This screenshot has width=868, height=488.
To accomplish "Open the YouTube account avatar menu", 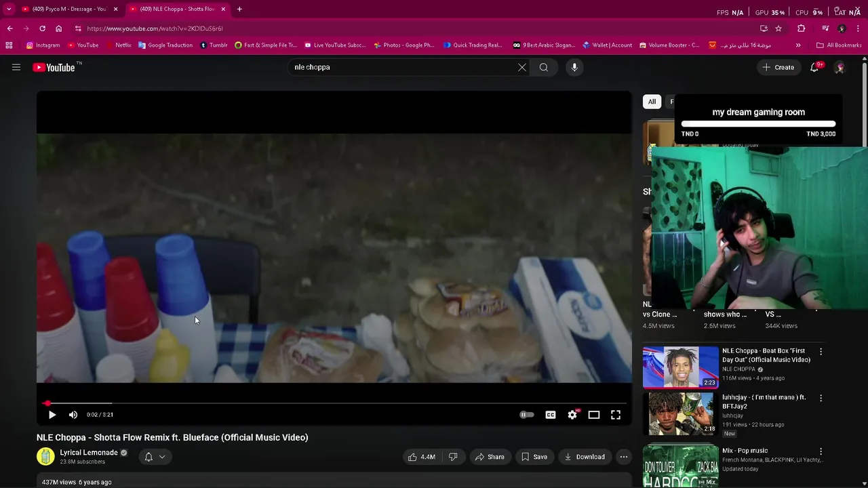I will pos(840,67).
